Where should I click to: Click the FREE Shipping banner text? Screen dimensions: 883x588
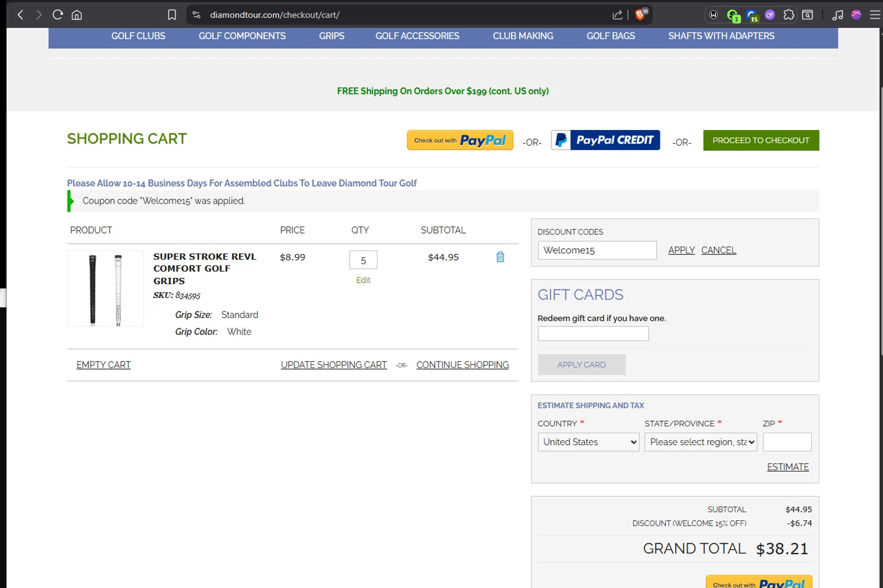point(443,91)
